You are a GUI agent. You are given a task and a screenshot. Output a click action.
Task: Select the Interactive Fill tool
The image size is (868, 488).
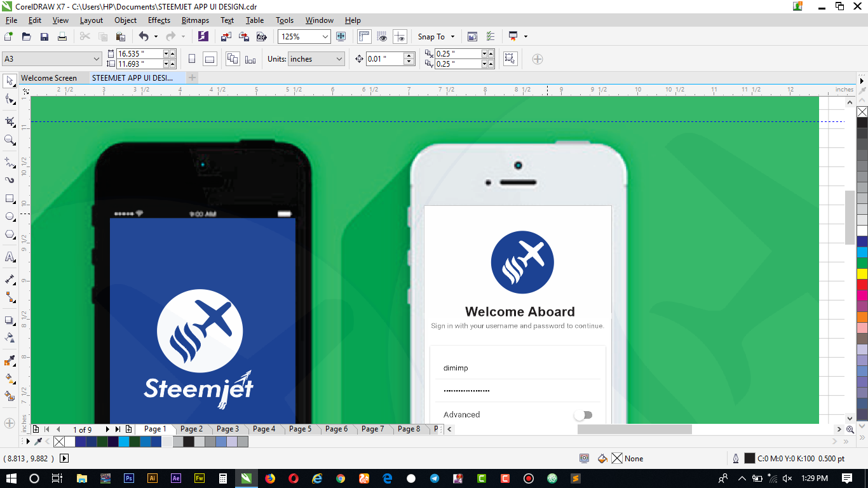click(10, 379)
